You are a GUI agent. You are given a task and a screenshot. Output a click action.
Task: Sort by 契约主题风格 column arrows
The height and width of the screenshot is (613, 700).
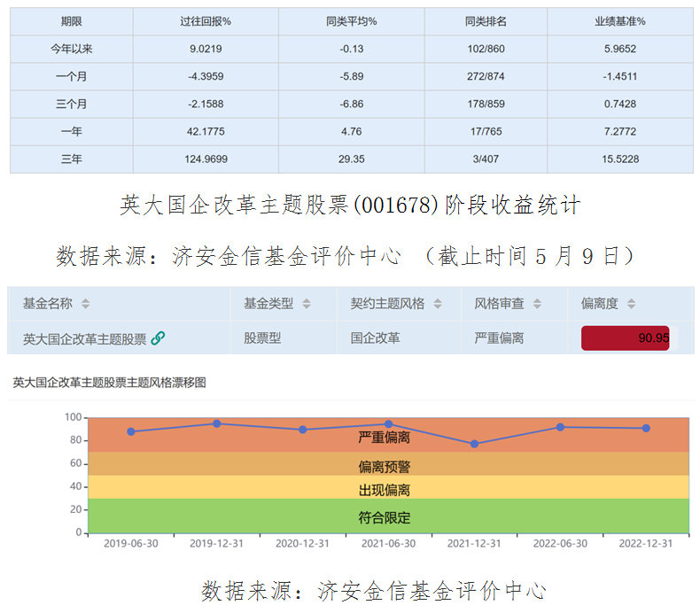(x=438, y=304)
